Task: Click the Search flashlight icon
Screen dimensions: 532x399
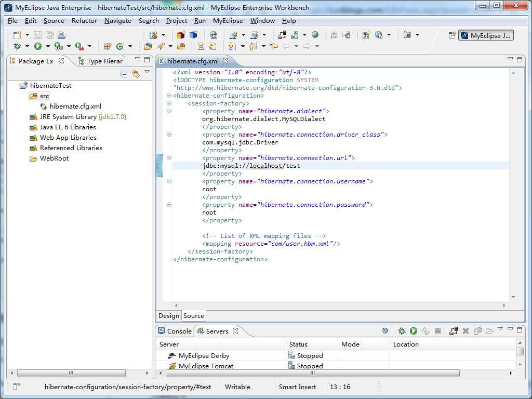Action: pyautogui.click(x=161, y=46)
